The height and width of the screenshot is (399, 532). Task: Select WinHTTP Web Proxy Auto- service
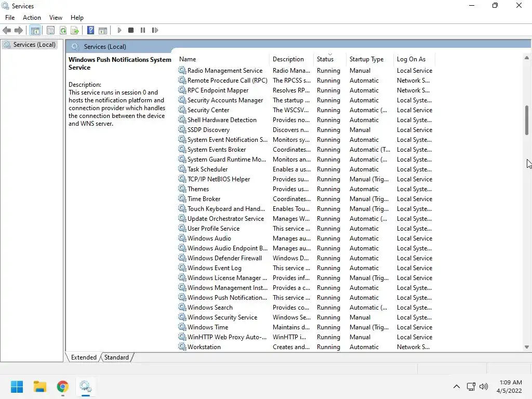tap(305, 337)
